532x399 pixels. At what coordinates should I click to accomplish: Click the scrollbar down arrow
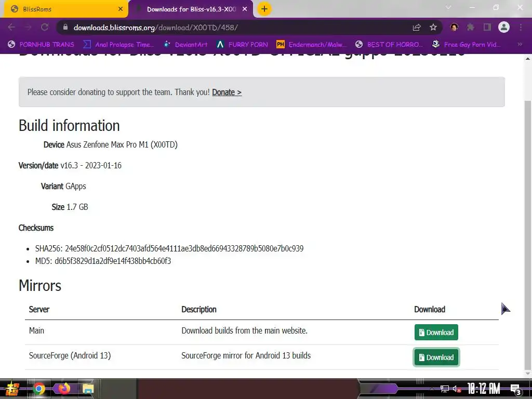click(x=528, y=373)
